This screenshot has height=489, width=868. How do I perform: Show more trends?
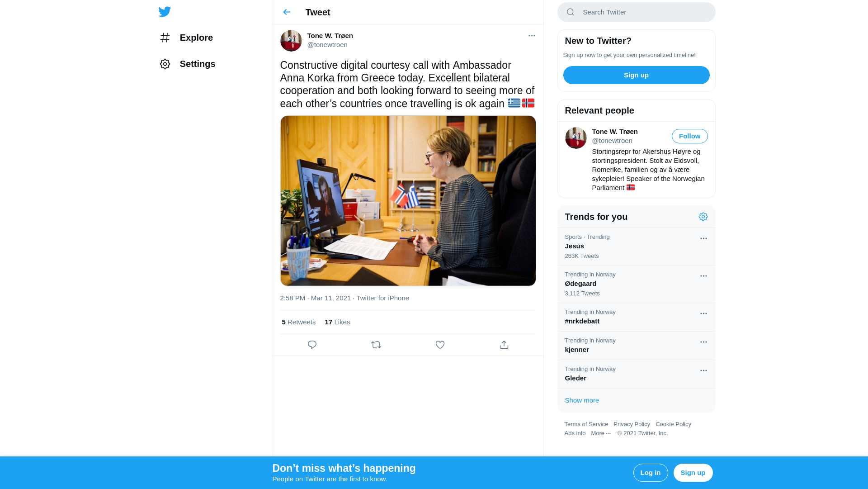[582, 400]
